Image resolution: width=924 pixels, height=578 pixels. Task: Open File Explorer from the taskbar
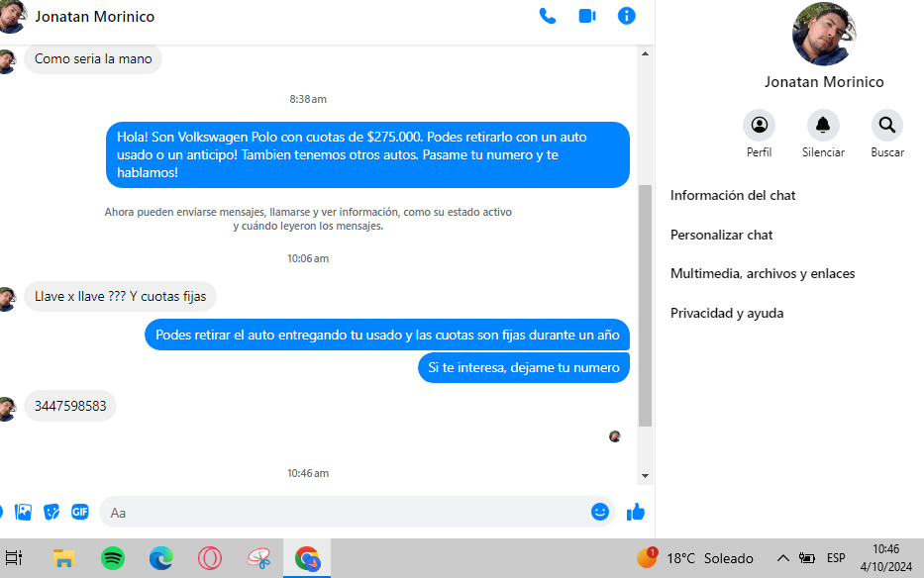(x=63, y=558)
